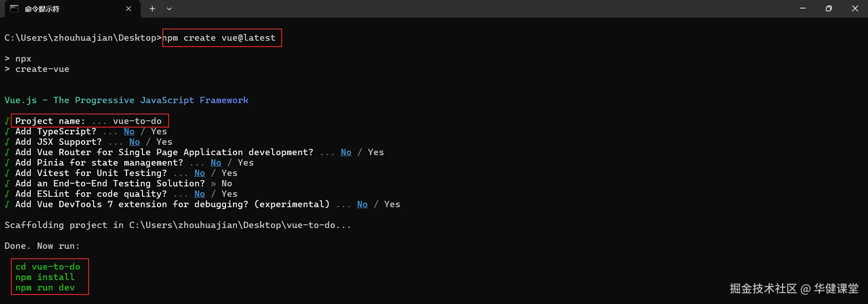Open a new terminal tab
The image size is (868, 304).
pyautogui.click(x=152, y=9)
